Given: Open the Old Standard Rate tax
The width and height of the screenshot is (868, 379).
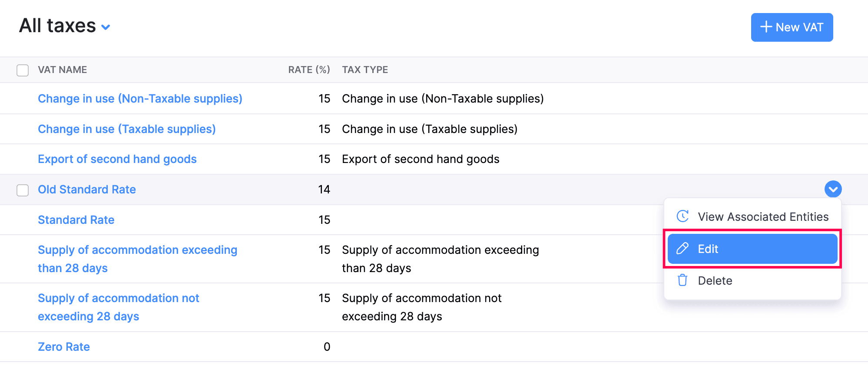Looking at the screenshot, I should point(86,189).
